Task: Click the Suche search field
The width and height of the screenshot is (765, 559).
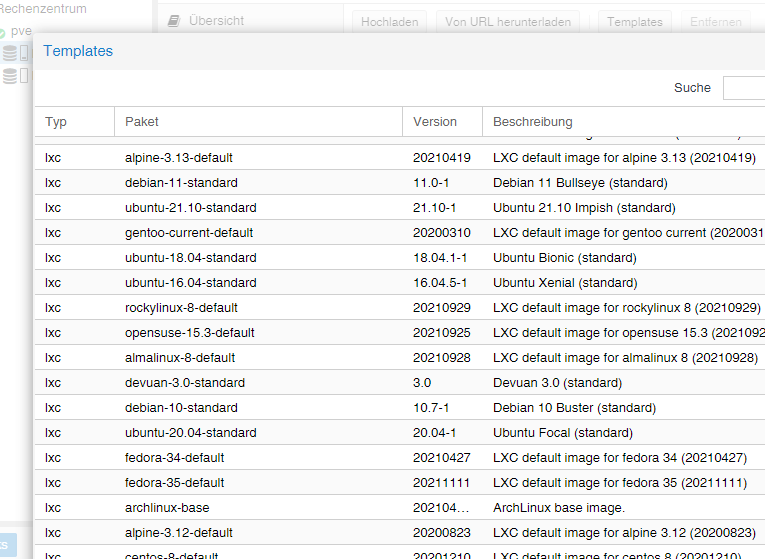Action: click(x=744, y=88)
